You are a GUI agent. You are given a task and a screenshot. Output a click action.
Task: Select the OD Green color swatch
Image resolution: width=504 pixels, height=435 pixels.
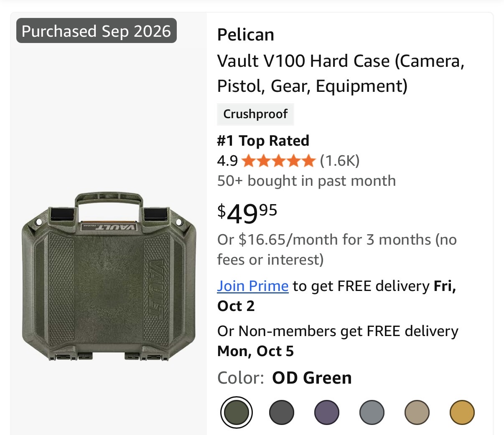237,412
